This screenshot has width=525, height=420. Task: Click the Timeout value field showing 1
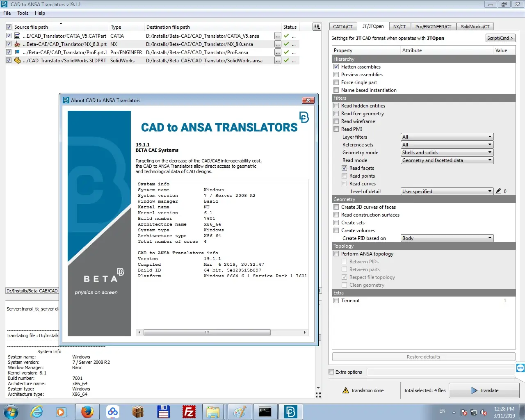(x=505, y=301)
